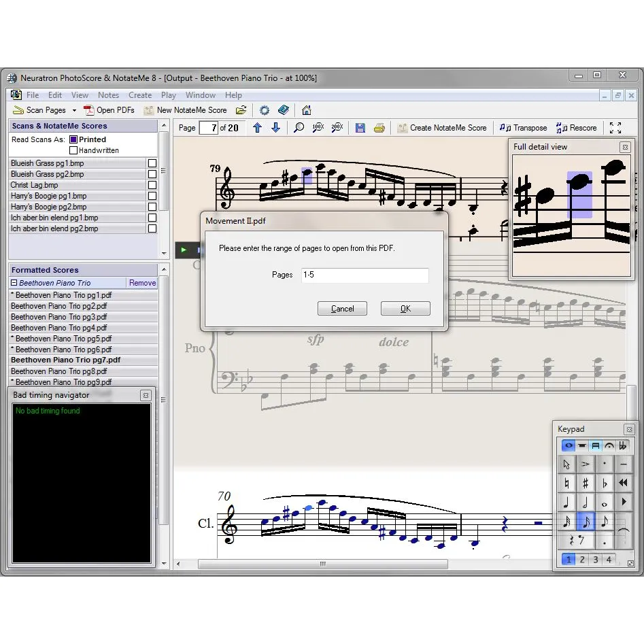Close the Bad timing navigator panel

(x=146, y=395)
